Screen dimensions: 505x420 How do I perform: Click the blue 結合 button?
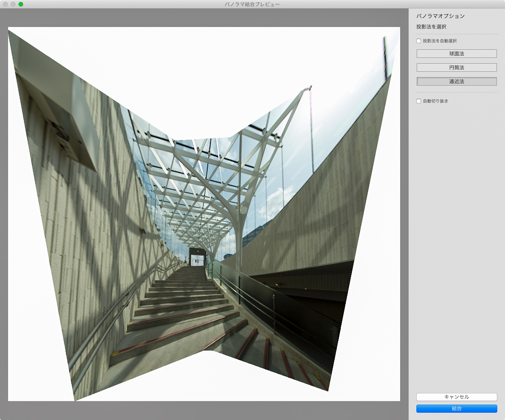coord(456,408)
